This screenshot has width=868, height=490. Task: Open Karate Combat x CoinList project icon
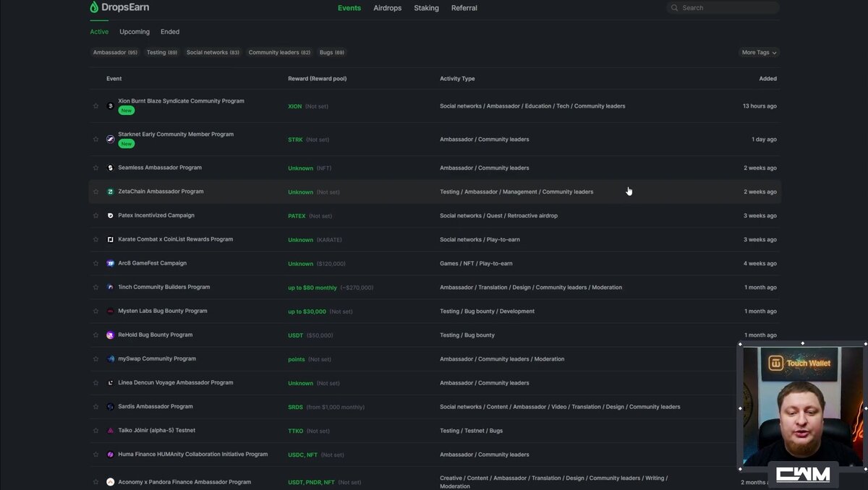[111, 239]
